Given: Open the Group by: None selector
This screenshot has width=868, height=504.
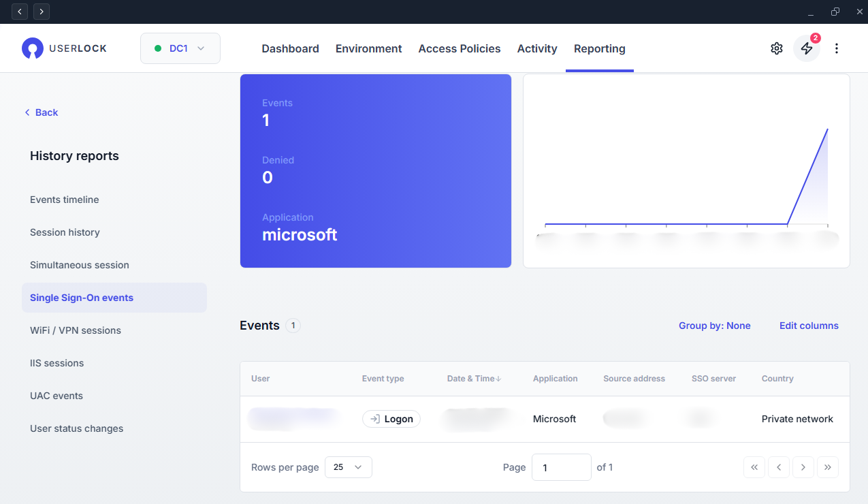Looking at the screenshot, I should [x=715, y=326].
